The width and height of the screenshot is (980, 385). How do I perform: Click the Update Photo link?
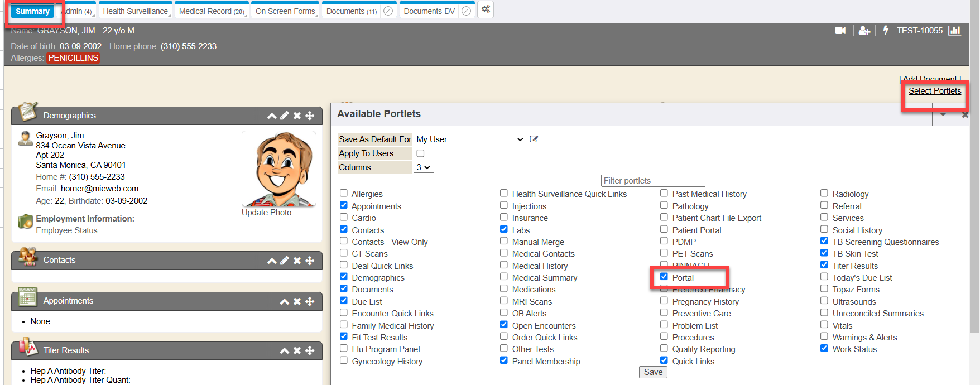[266, 213]
